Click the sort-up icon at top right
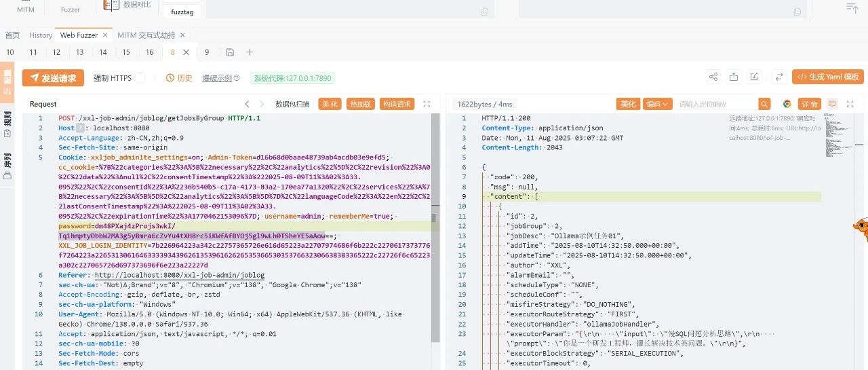The width and height of the screenshot is (868, 370). click(x=852, y=7)
